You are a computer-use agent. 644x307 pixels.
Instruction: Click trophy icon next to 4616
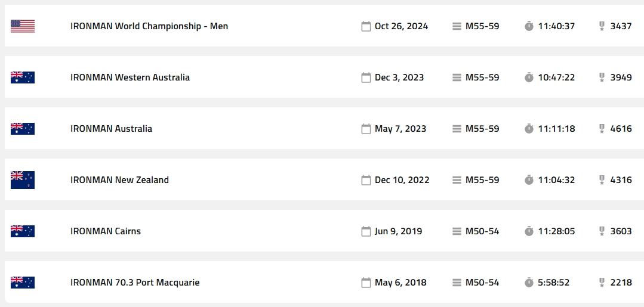602,129
